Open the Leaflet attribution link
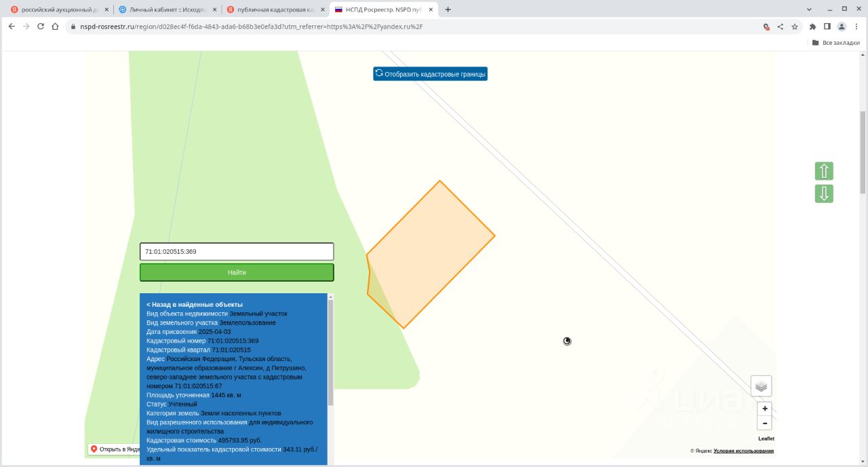This screenshot has width=868, height=467. pos(766,438)
